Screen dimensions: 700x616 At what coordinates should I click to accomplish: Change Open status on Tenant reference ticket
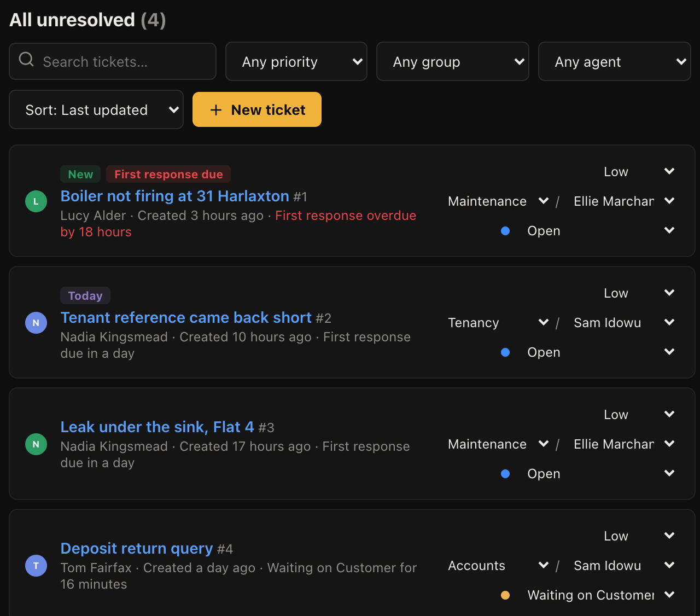[x=600, y=352]
